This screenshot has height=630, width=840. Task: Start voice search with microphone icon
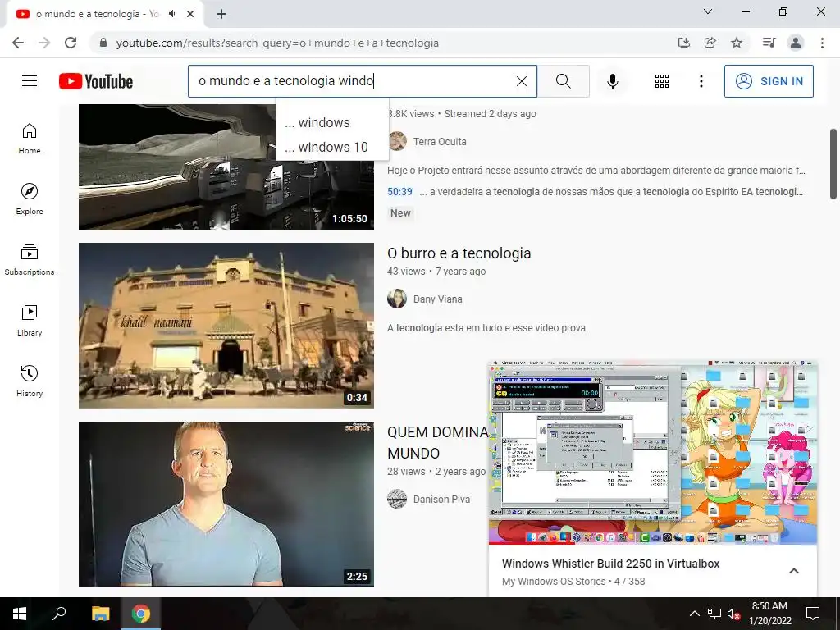(612, 81)
